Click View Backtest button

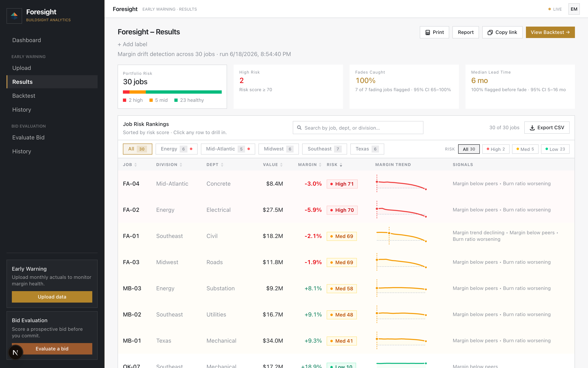click(550, 32)
